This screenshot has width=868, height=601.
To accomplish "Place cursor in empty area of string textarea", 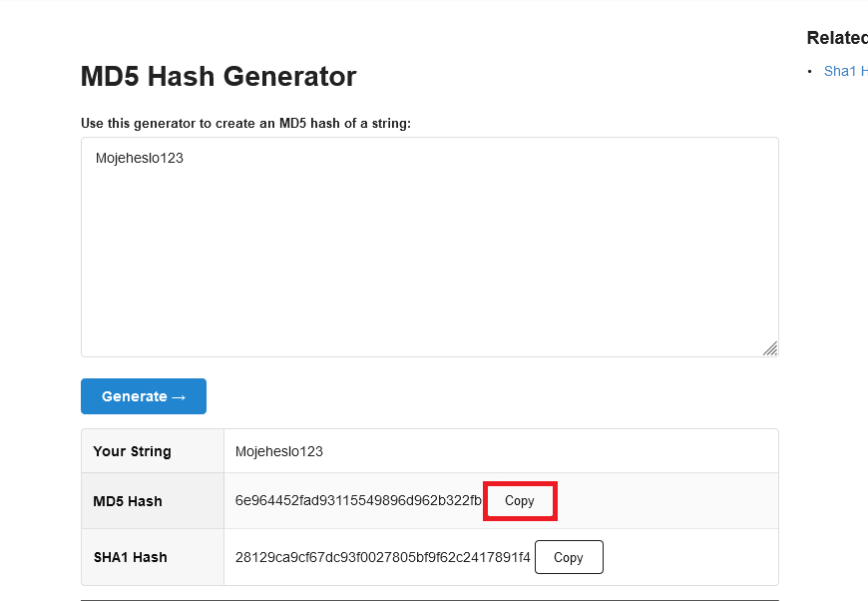I will [430, 261].
